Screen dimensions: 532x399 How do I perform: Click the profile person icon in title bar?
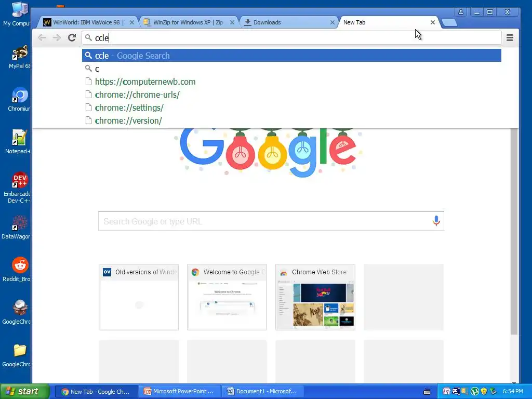pyautogui.click(x=461, y=12)
